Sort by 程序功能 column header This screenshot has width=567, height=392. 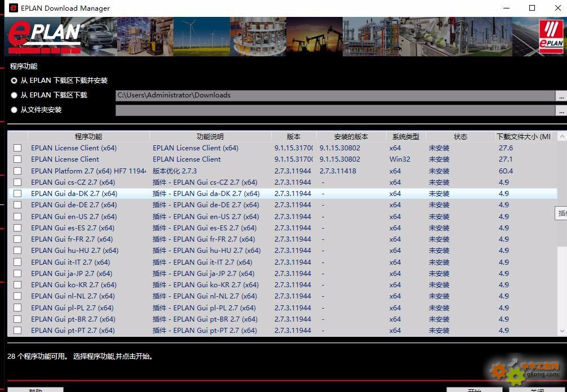pos(88,136)
